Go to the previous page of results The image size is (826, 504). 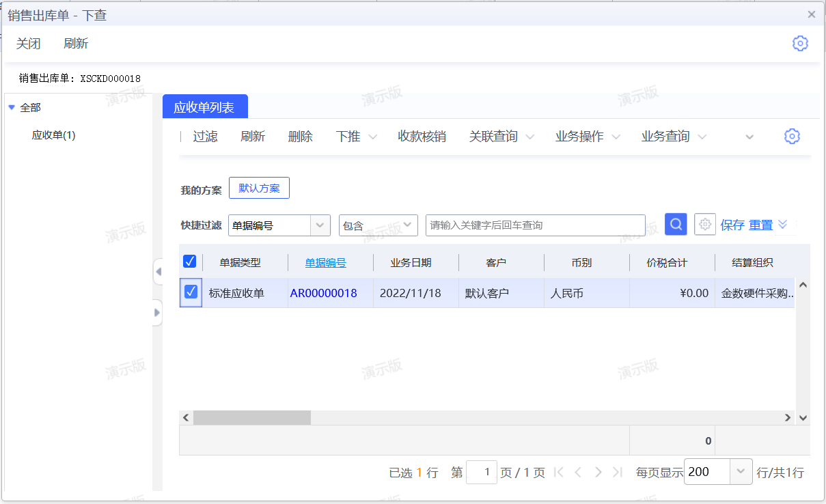pyautogui.click(x=578, y=472)
